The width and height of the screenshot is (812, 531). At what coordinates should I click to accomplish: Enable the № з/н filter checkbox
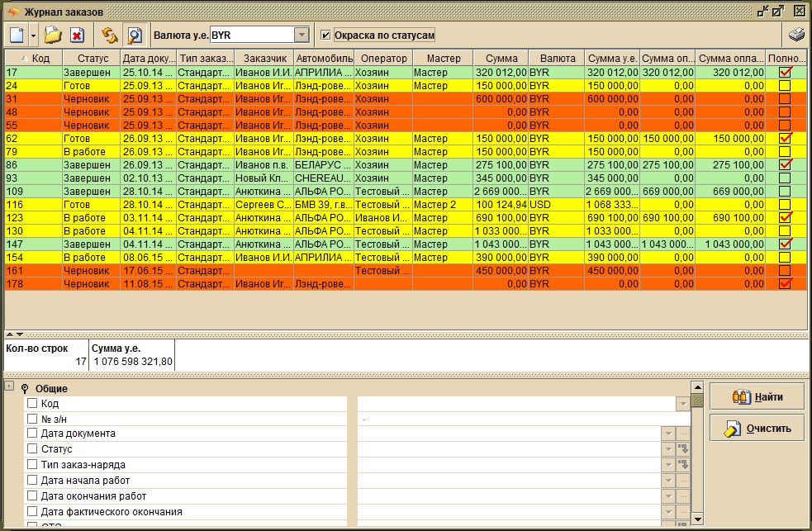coord(32,419)
